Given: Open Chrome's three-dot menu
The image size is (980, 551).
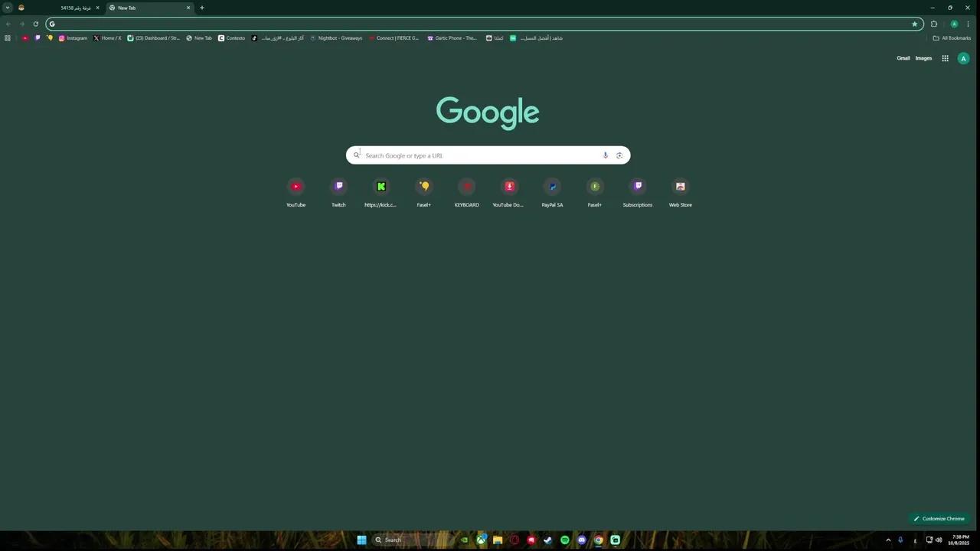Looking at the screenshot, I should click(968, 24).
